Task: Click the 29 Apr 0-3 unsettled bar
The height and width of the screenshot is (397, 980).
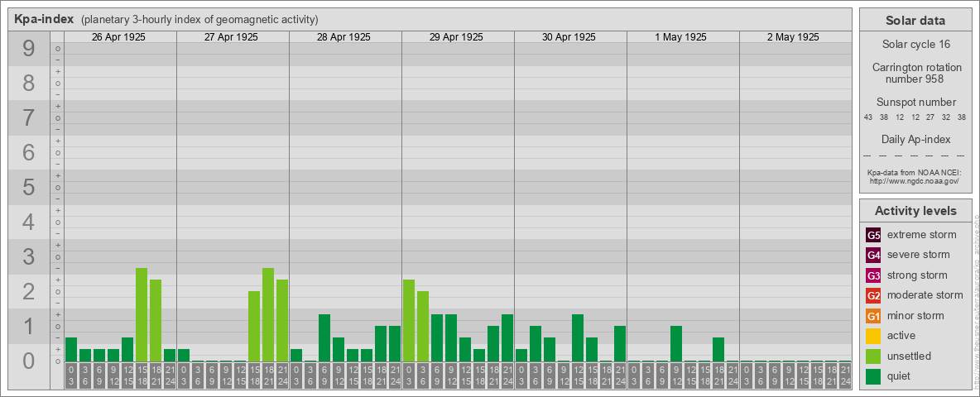Action: pos(409,321)
